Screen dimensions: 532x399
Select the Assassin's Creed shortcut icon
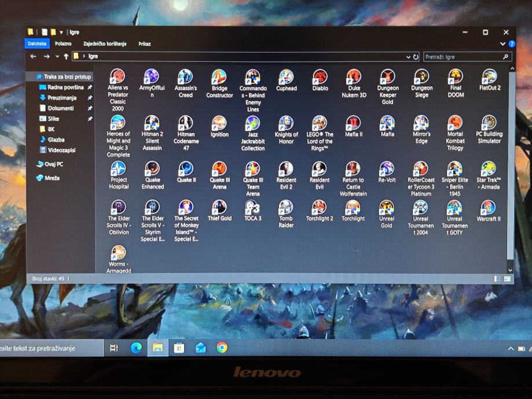pos(186,83)
